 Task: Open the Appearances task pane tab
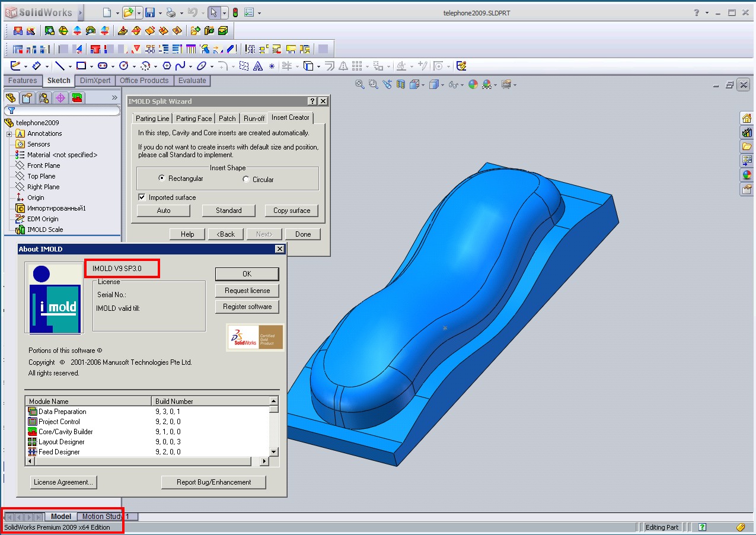tap(747, 175)
